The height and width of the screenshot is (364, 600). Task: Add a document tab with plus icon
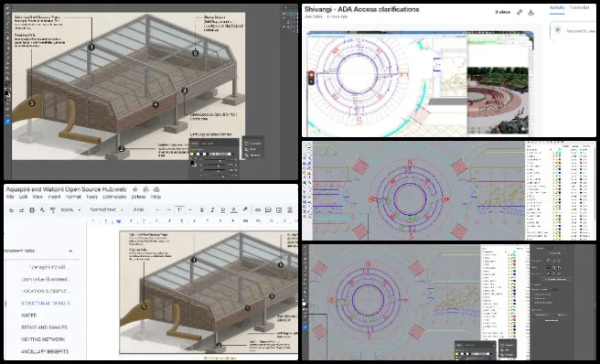70,251
